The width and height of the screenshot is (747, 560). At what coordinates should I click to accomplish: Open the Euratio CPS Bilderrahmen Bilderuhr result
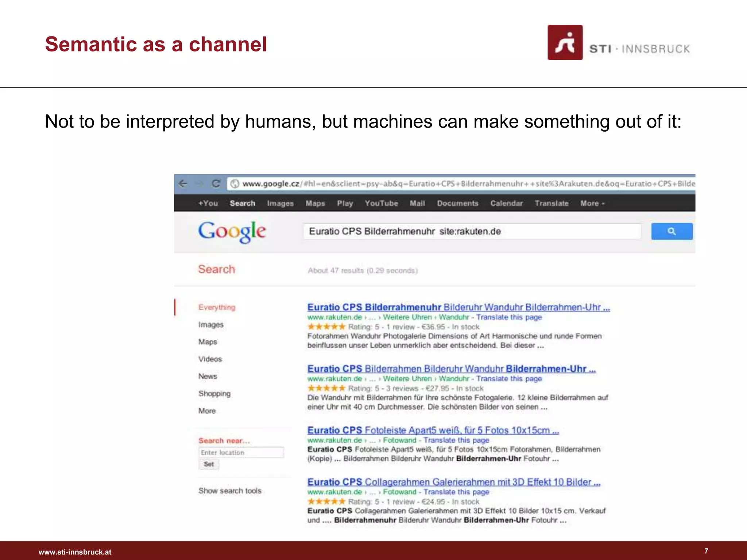click(452, 369)
